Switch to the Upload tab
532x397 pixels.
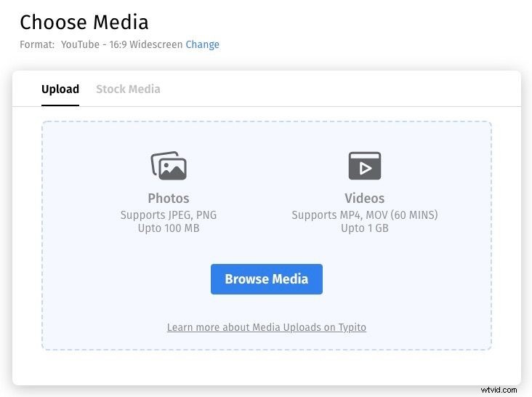click(60, 89)
